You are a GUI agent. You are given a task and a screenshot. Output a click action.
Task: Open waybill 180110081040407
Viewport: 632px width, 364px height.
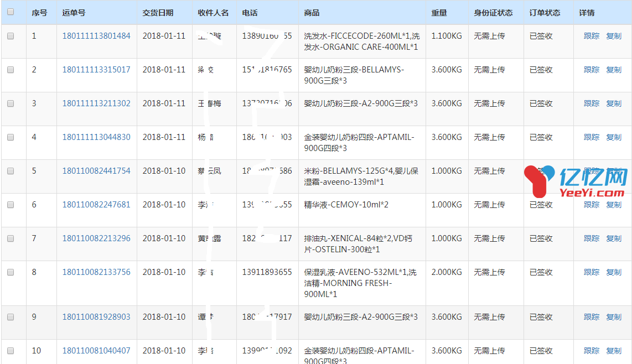click(96, 351)
